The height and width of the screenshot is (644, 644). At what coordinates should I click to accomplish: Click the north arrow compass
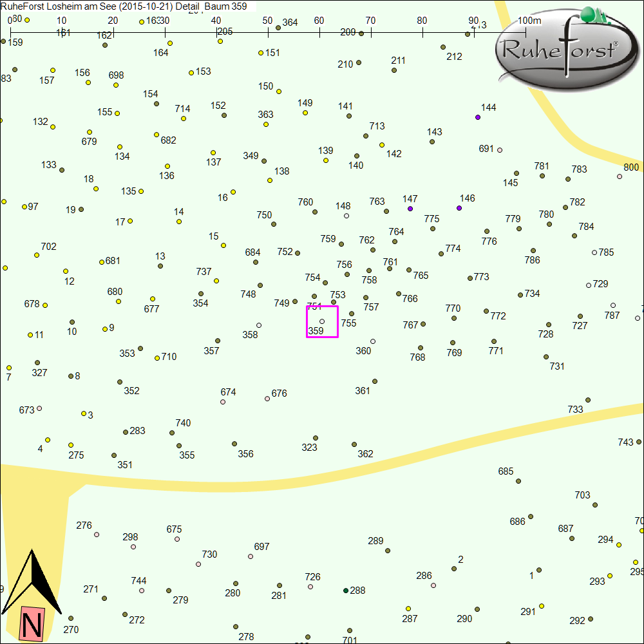click(31, 583)
